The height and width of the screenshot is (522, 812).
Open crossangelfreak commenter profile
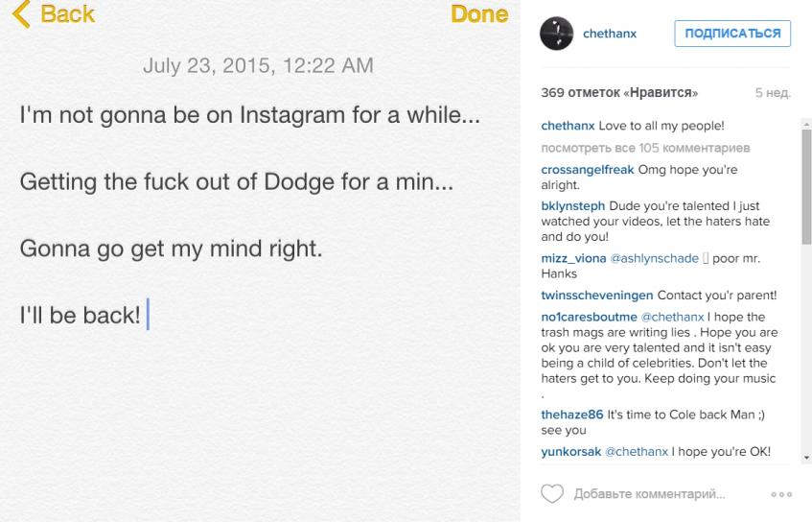pyautogui.click(x=587, y=170)
